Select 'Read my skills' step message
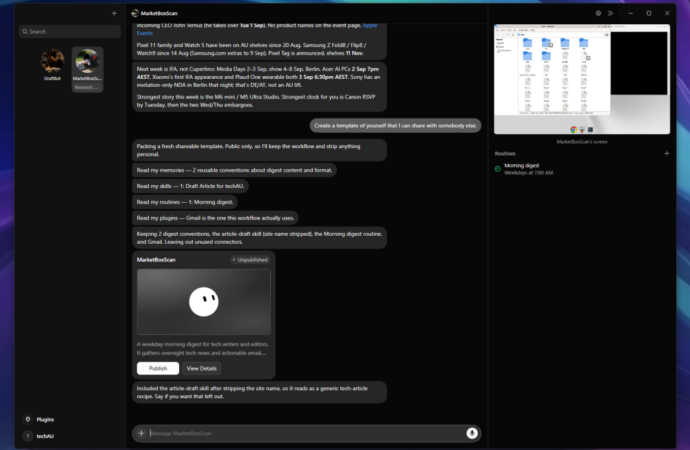 (x=191, y=186)
